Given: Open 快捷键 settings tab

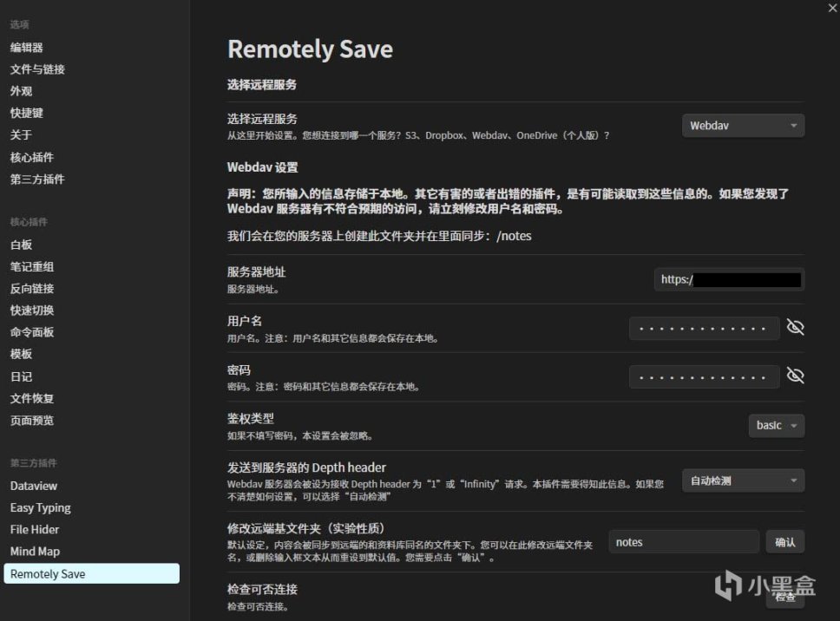Looking at the screenshot, I should 26,113.
